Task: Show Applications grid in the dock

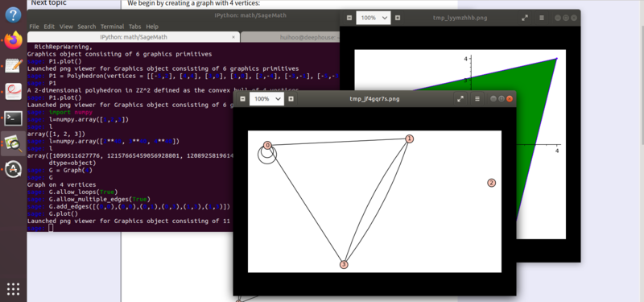Action: coord(13,289)
